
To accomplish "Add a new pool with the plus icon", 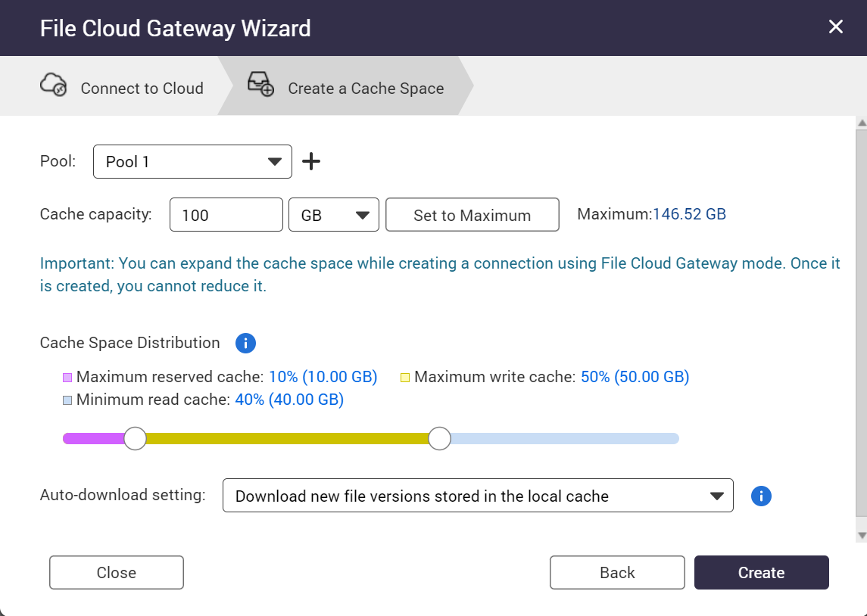I will click(x=311, y=161).
